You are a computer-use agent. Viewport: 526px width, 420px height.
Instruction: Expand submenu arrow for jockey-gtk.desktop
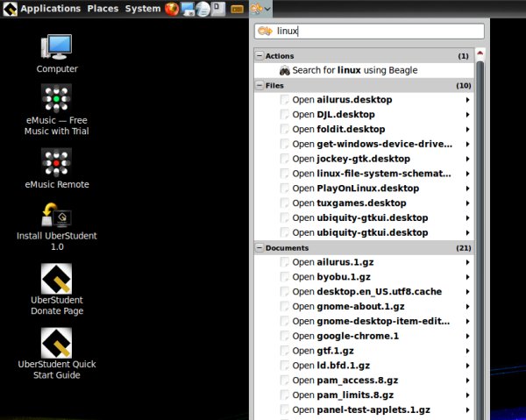(x=467, y=159)
